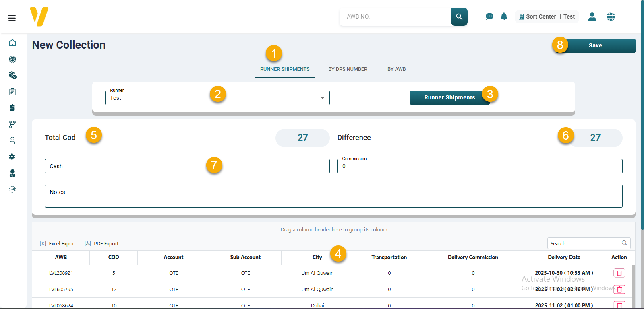The height and width of the screenshot is (309, 644).
Task: Select the RUNNER SHIPMENTS tab
Action: (285, 69)
